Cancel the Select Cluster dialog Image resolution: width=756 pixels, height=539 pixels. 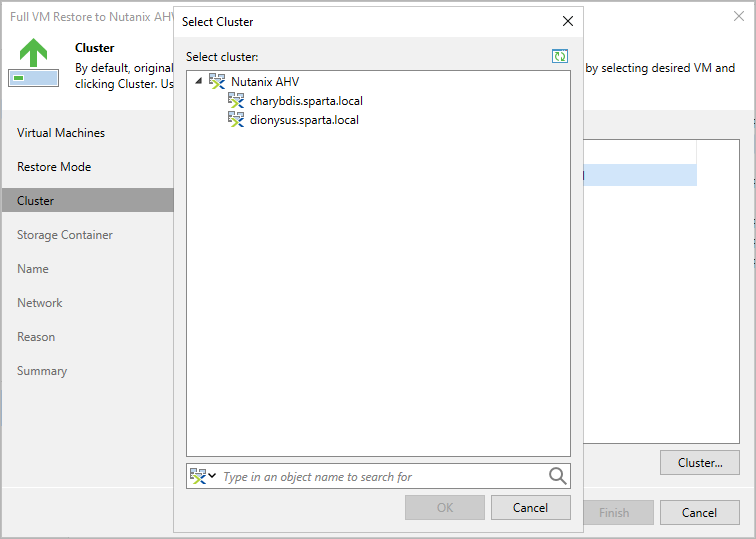click(x=530, y=508)
